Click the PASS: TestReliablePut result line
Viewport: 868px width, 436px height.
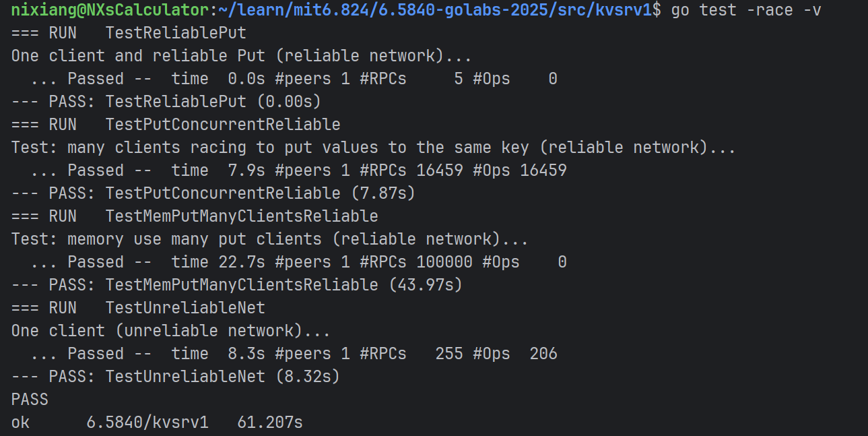(166, 102)
